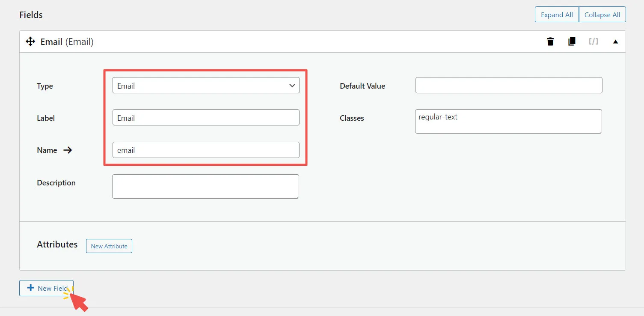Delete the Email field using the trash icon

[x=550, y=41]
